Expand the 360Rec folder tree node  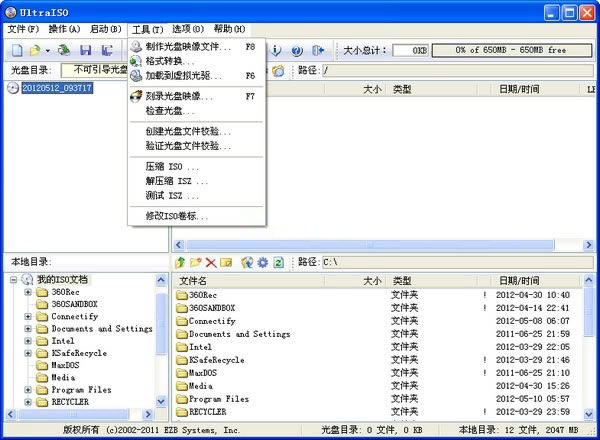(x=28, y=291)
